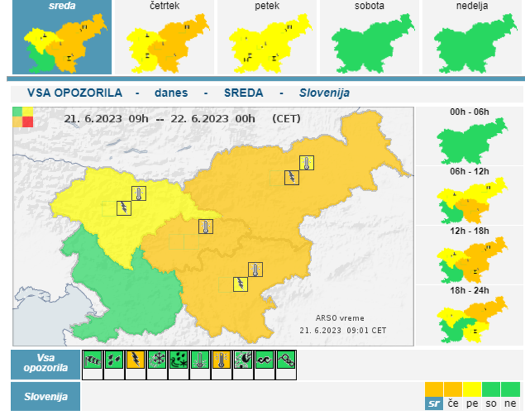525x420 pixels.
Task: Select the snowflake warning icon
Action: tap(156, 360)
